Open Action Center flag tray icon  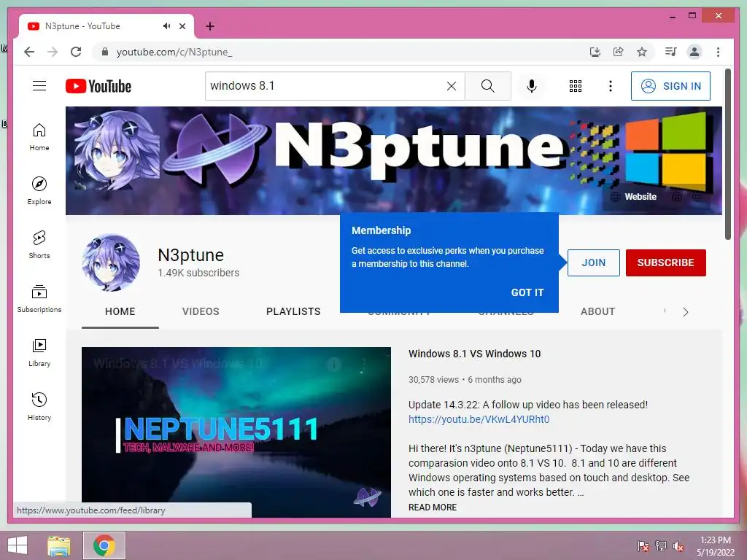[x=643, y=546]
